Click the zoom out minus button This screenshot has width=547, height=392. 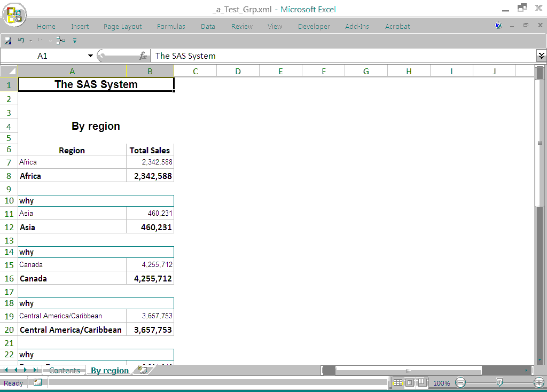click(x=460, y=383)
